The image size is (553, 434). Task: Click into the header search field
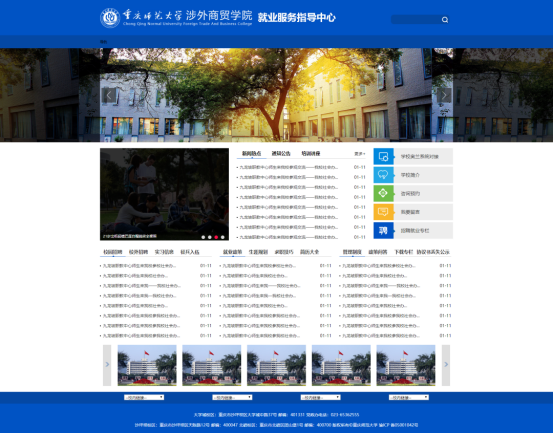[416, 20]
